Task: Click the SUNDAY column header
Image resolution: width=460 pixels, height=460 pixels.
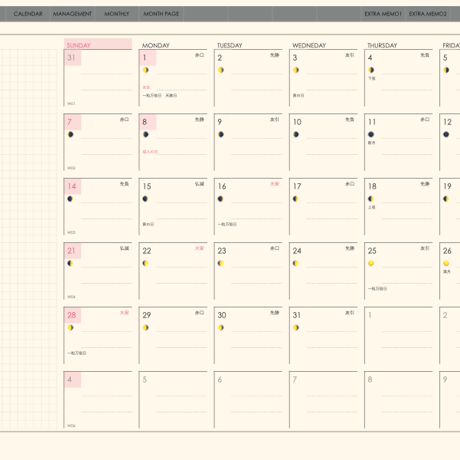Action: coord(98,44)
